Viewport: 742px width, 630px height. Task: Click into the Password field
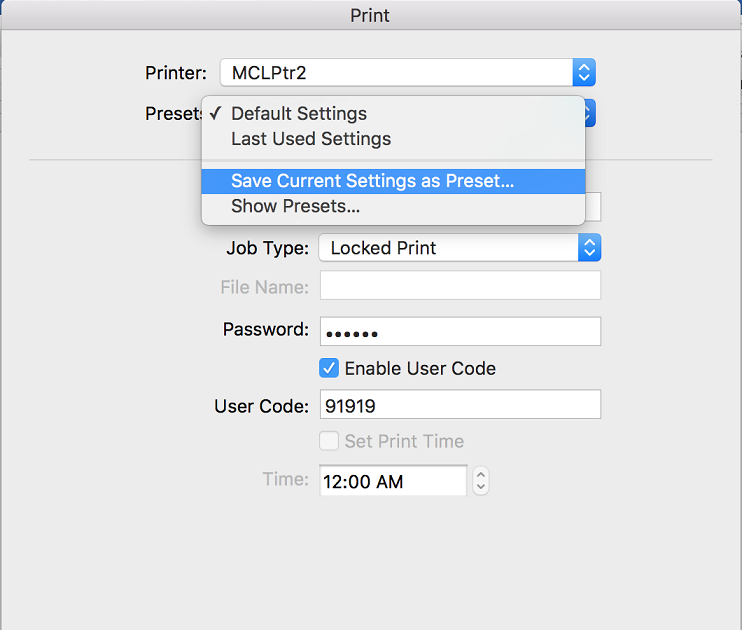[x=460, y=331]
